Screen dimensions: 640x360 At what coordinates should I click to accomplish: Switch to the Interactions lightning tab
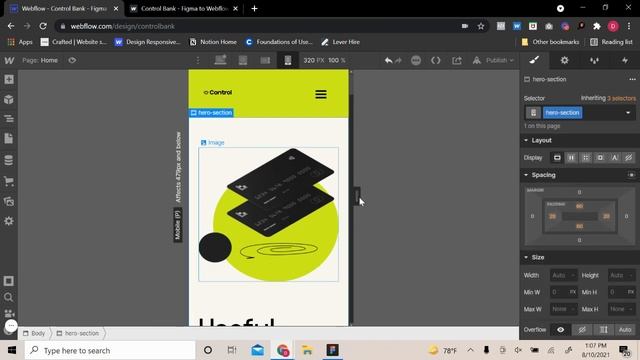click(x=625, y=60)
